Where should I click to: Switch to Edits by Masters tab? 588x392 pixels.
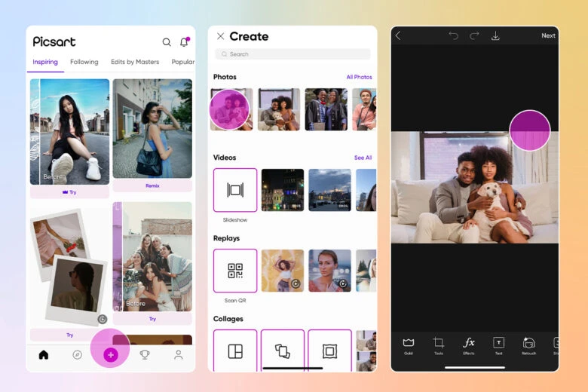[136, 62]
